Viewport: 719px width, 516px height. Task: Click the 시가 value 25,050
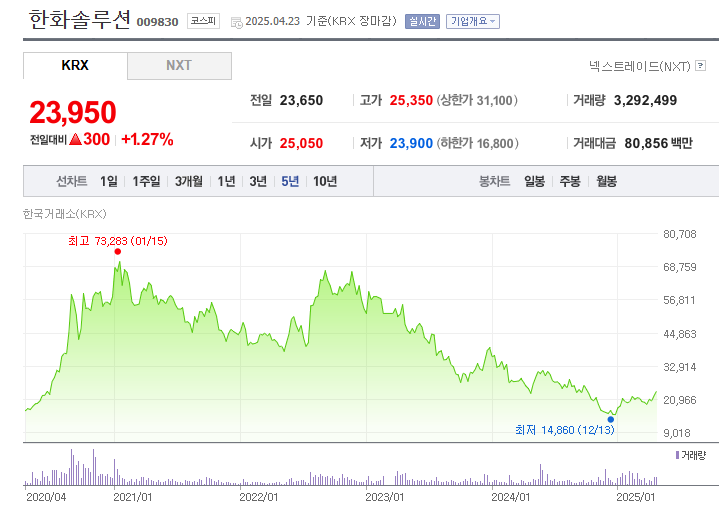coord(301,144)
